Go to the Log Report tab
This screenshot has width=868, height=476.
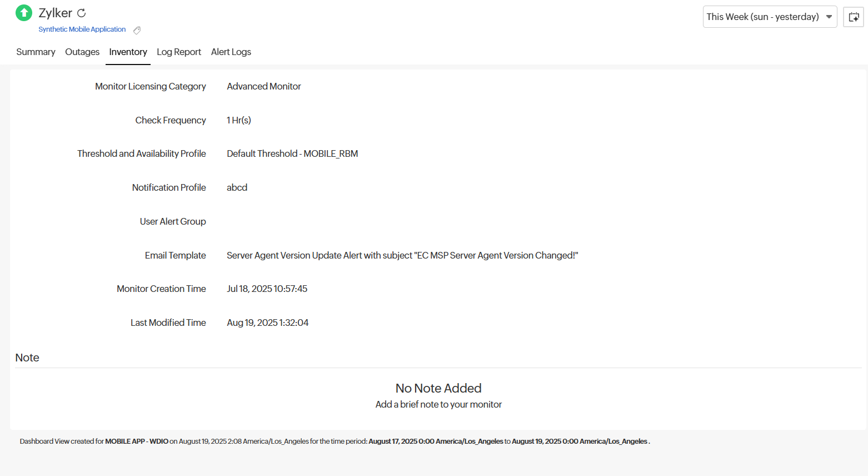pos(178,52)
